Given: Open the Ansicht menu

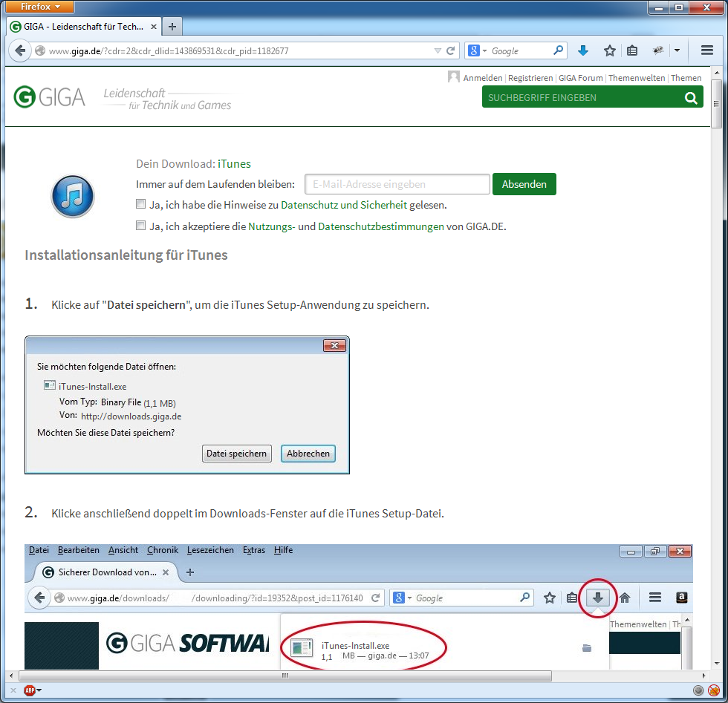Looking at the screenshot, I should [123, 550].
